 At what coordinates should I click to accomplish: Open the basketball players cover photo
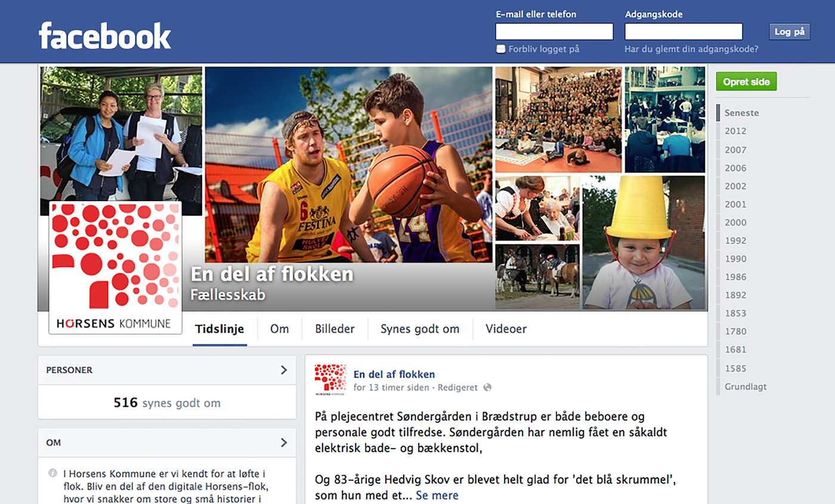[x=348, y=164]
